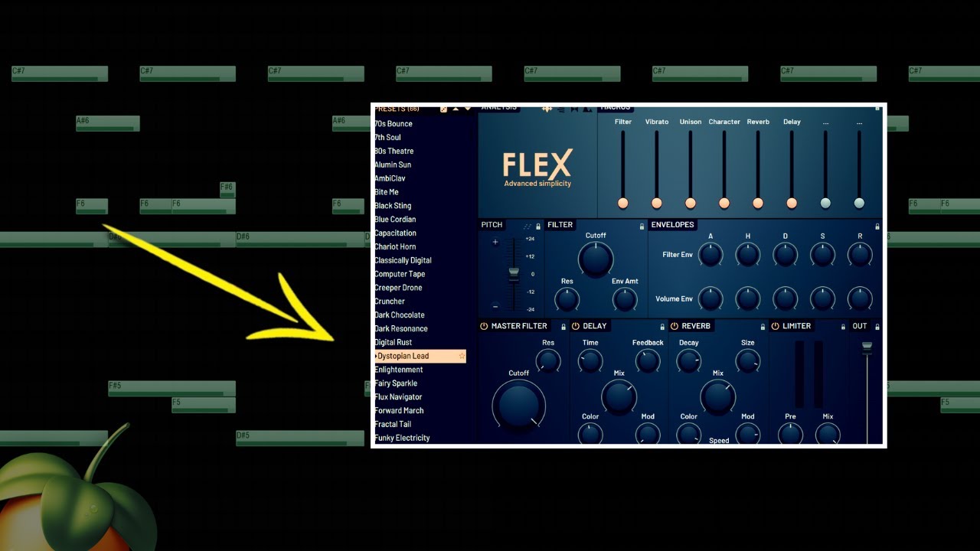Click the Filter Env attack knob
980x551 pixels.
pyautogui.click(x=710, y=255)
